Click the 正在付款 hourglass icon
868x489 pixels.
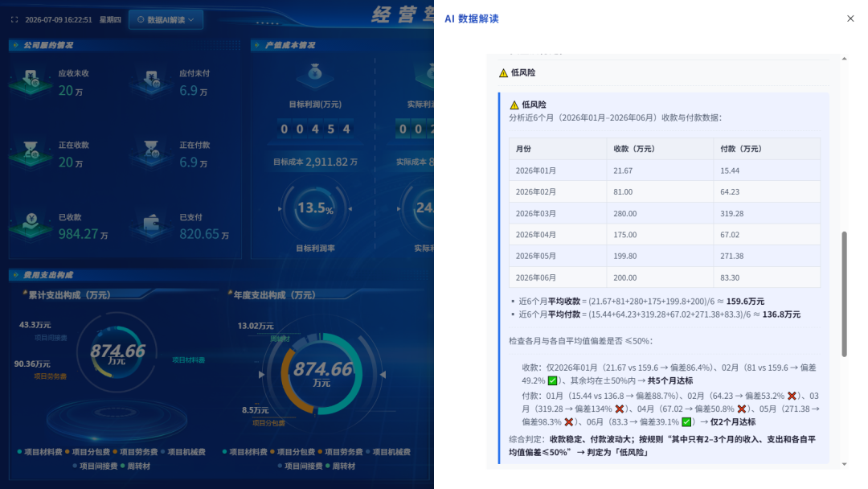point(152,154)
